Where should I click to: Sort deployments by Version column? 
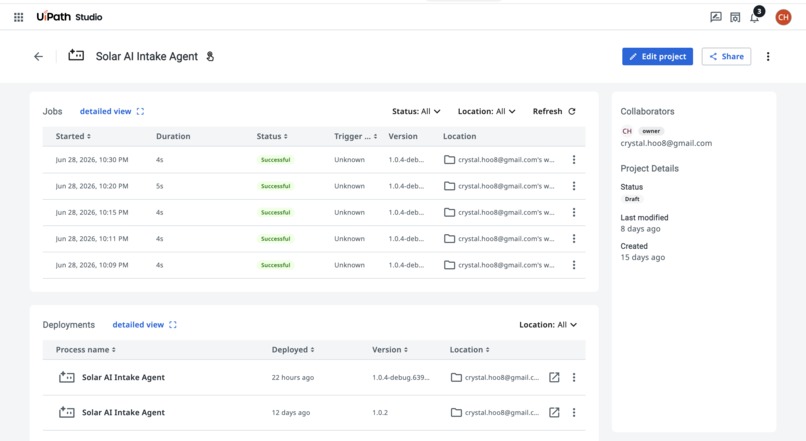coord(390,350)
